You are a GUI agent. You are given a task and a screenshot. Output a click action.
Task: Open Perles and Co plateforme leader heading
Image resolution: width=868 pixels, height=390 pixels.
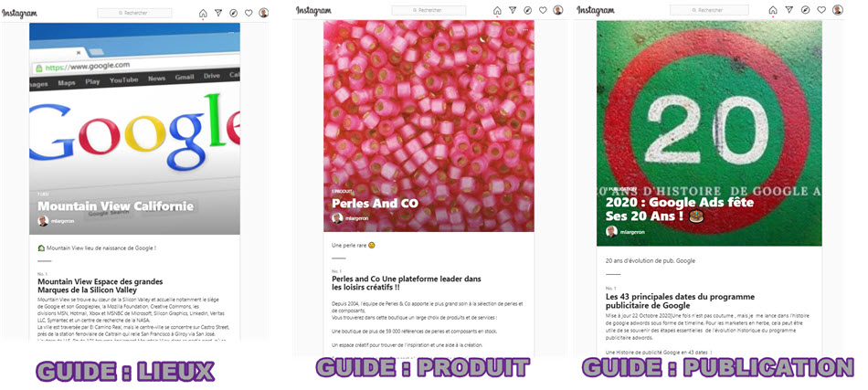407,283
